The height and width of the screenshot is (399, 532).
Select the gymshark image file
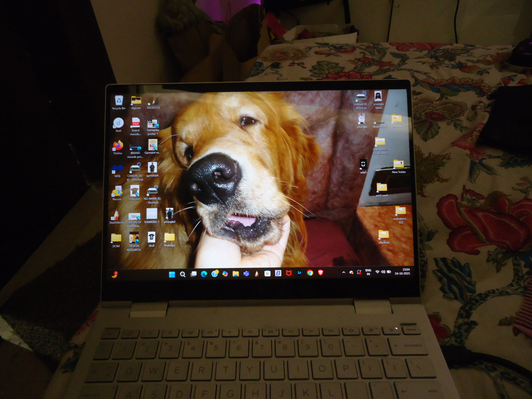(152, 170)
